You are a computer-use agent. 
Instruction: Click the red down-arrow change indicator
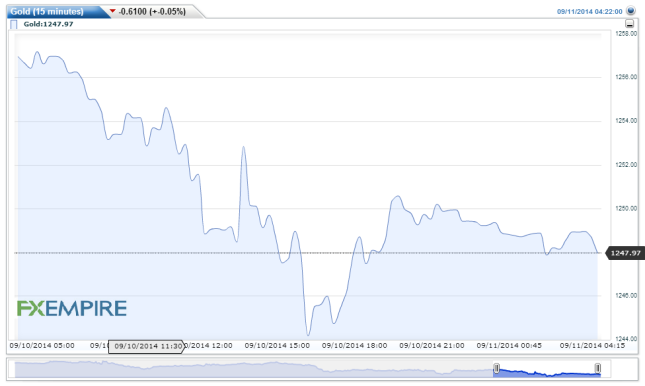(x=112, y=11)
